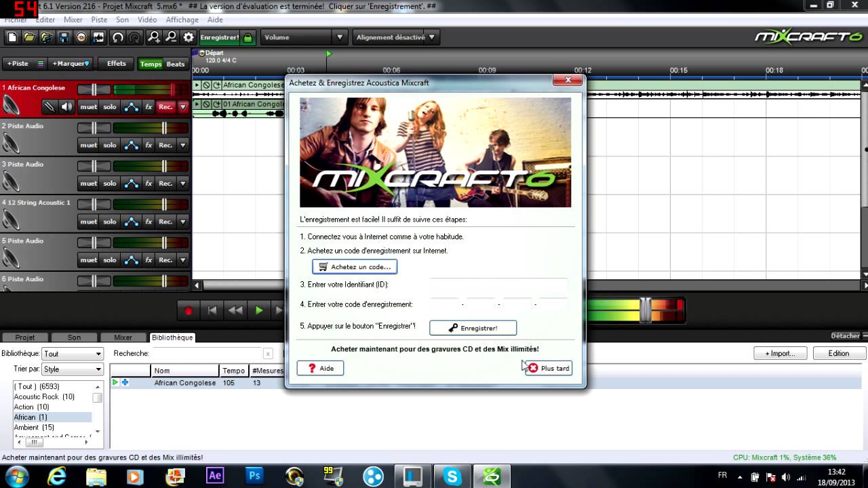Screen dimensions: 868x488
Task: Adjust the pan slider on African Congolese track
Action: tap(94, 89)
